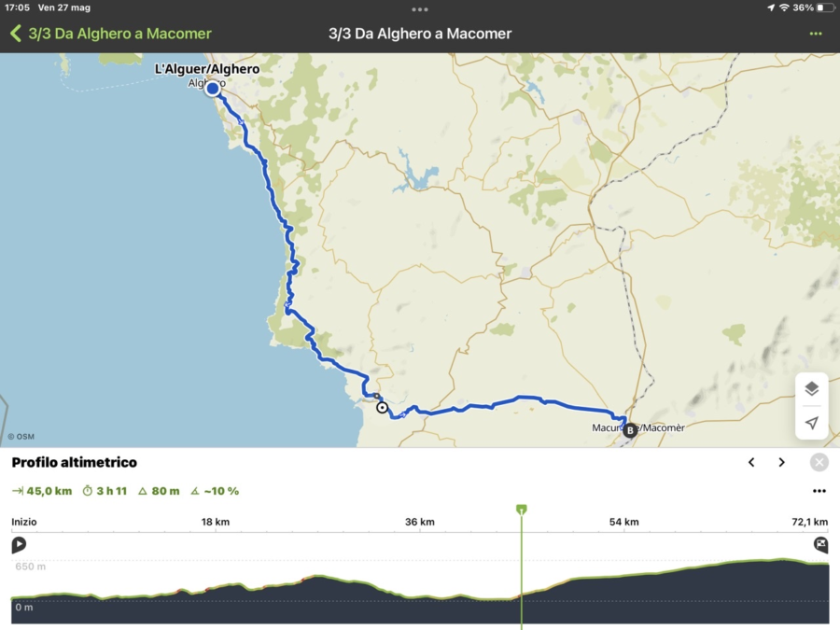Go to the next route segment
The image size is (840, 630).
click(782, 463)
